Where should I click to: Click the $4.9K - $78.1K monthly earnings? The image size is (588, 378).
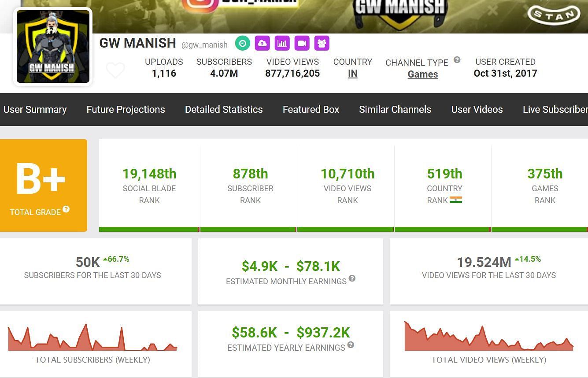(x=291, y=266)
